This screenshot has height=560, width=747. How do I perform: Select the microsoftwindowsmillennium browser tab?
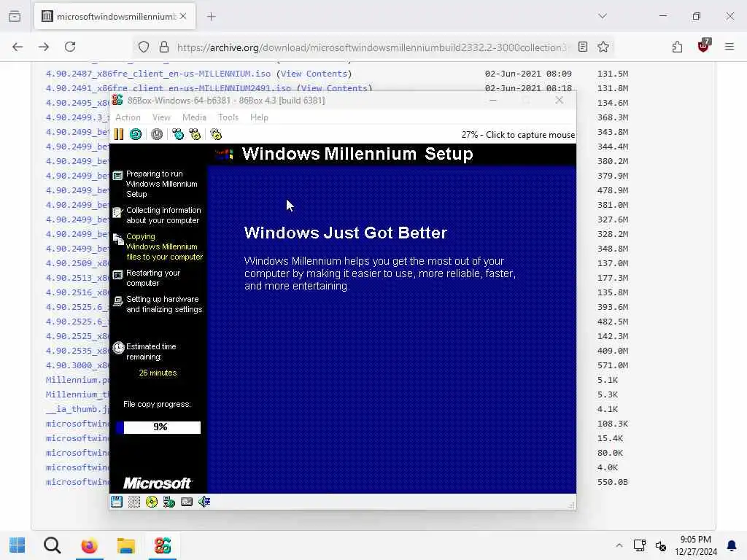pos(115,17)
